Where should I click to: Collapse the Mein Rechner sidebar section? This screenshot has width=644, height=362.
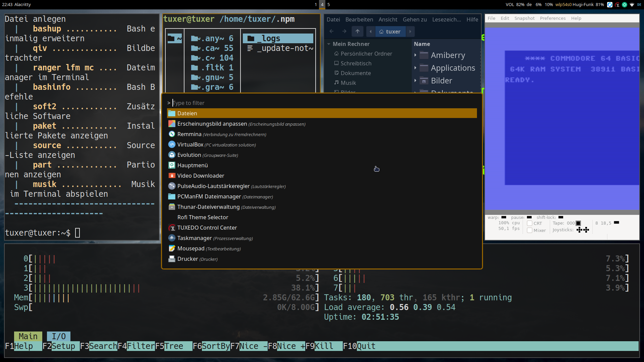[x=329, y=44]
